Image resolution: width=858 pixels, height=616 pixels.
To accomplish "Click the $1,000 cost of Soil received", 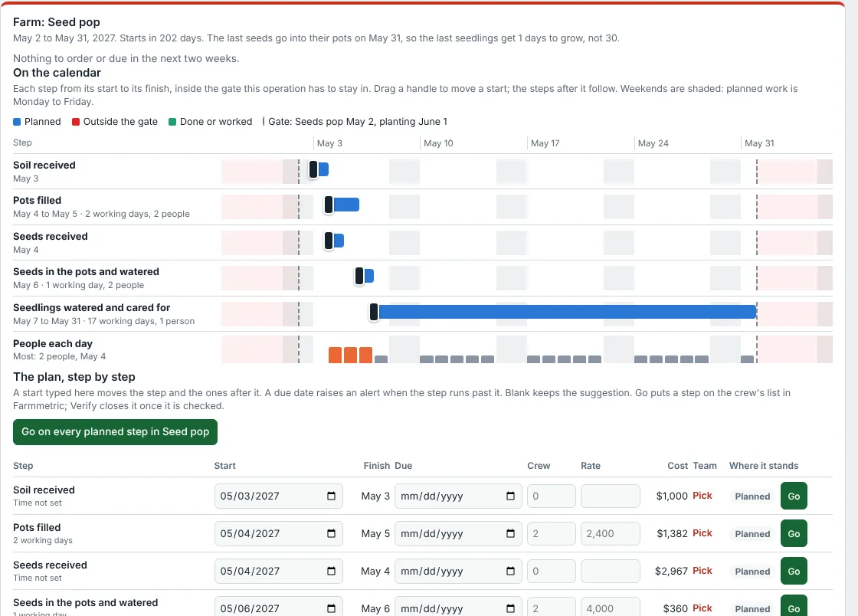I will (x=671, y=496).
